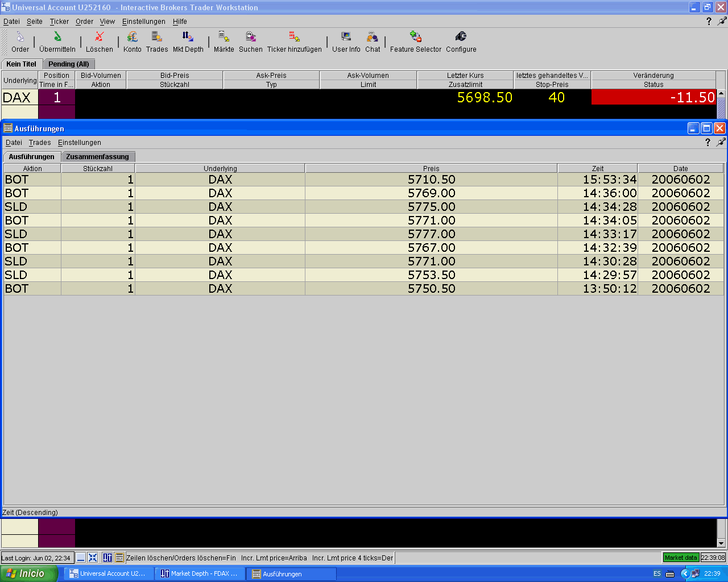
Task: Switch to the Zusammenfassung tab
Action: click(98, 157)
